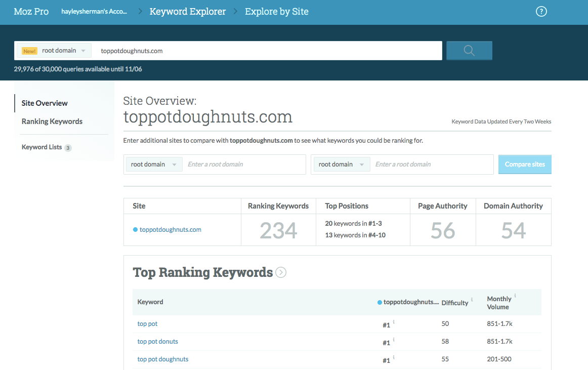Click the magnifying glass search button

click(469, 51)
